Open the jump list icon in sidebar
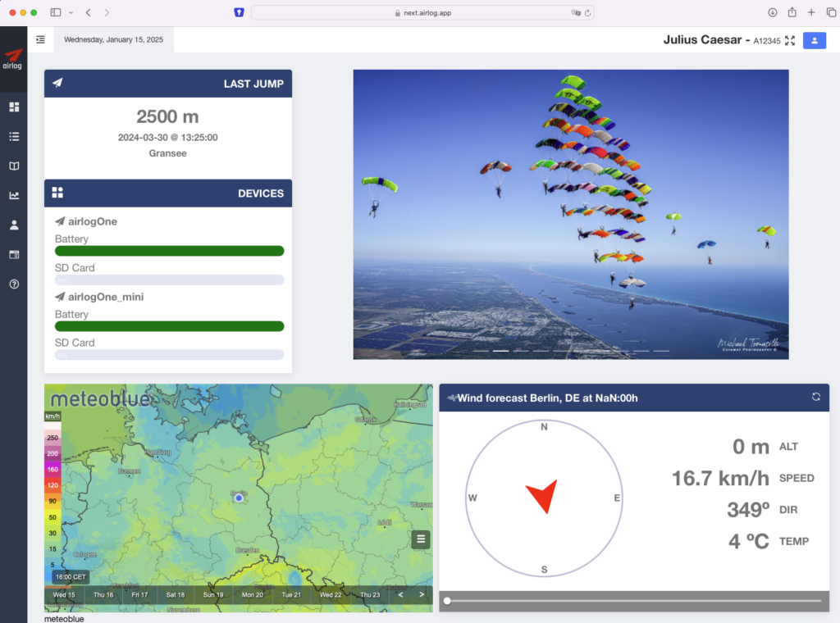840x623 pixels. point(14,137)
